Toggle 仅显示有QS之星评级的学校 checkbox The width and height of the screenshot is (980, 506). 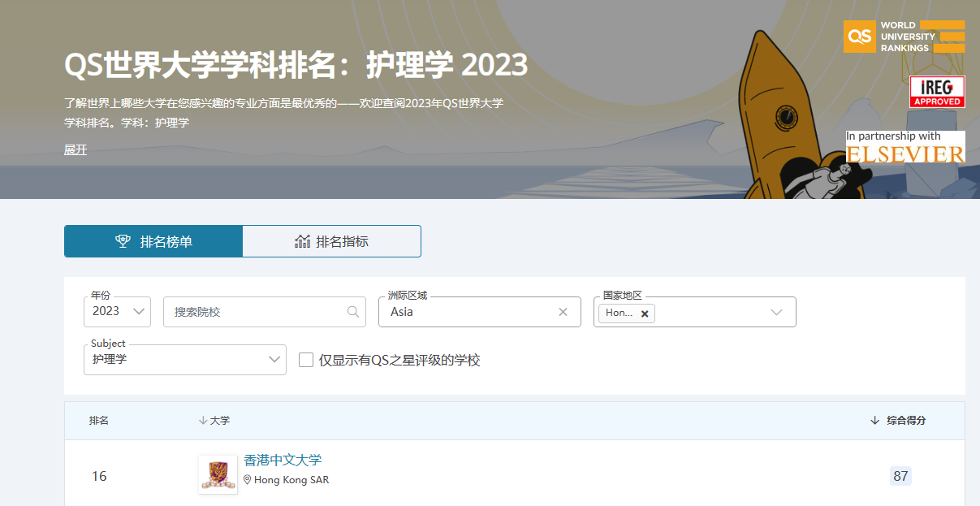point(306,360)
